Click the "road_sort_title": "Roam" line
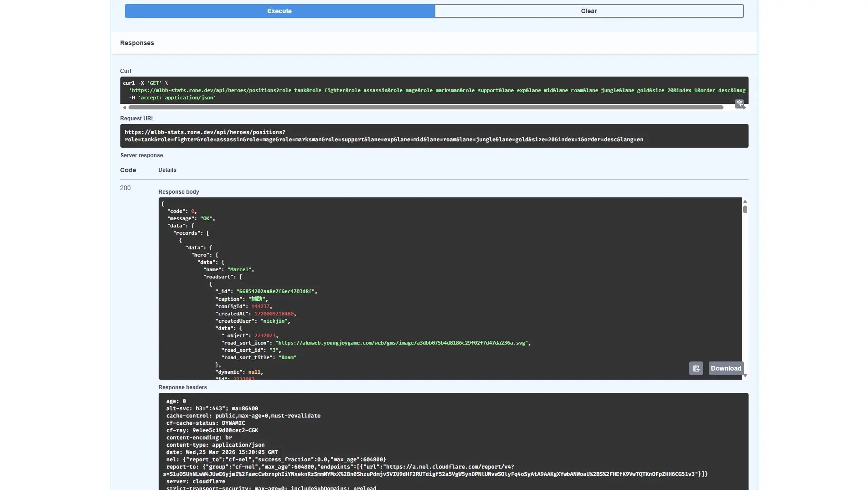This screenshot has height=490, width=868. pos(259,357)
